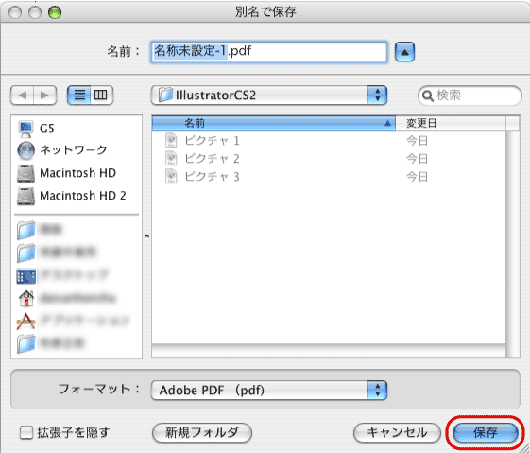Click the 新規フォルダ button
The width and height of the screenshot is (530, 453).
click(202, 432)
